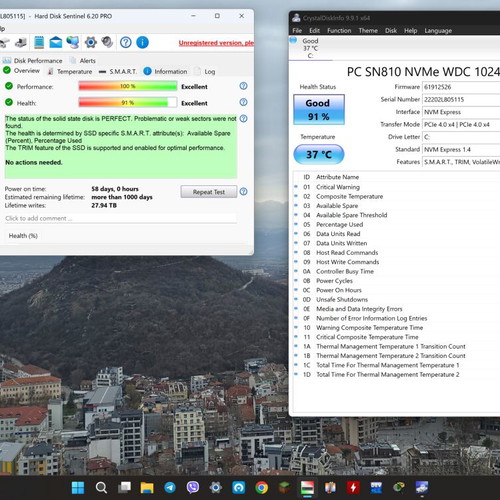The image size is (500, 500).
Task: Click help icon next to Repeat Test
Action: (x=244, y=192)
